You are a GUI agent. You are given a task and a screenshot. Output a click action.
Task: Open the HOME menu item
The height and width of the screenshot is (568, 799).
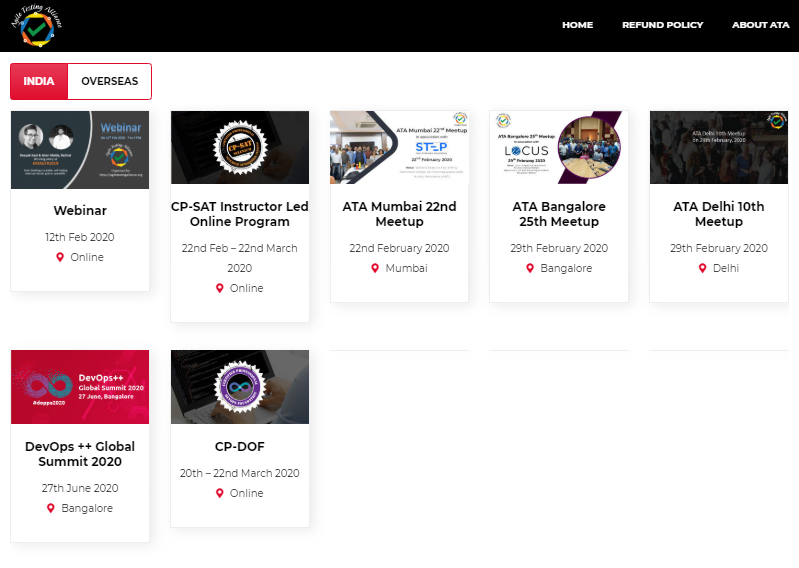pos(577,25)
